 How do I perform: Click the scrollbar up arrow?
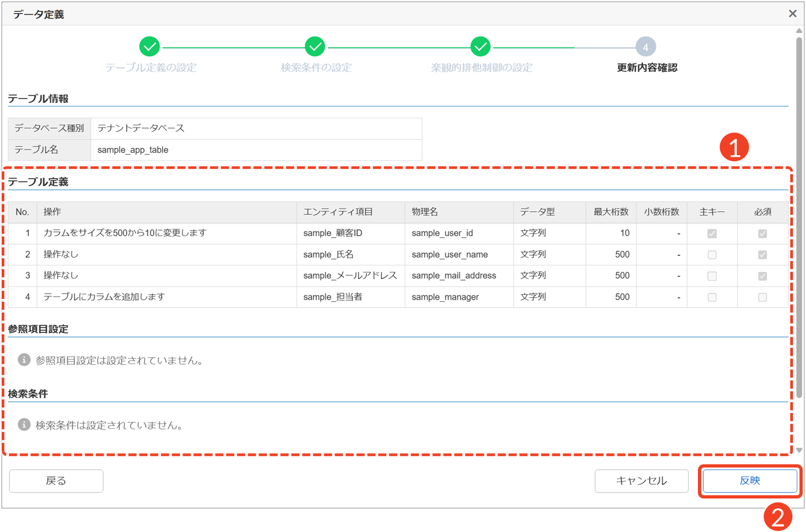(x=799, y=31)
